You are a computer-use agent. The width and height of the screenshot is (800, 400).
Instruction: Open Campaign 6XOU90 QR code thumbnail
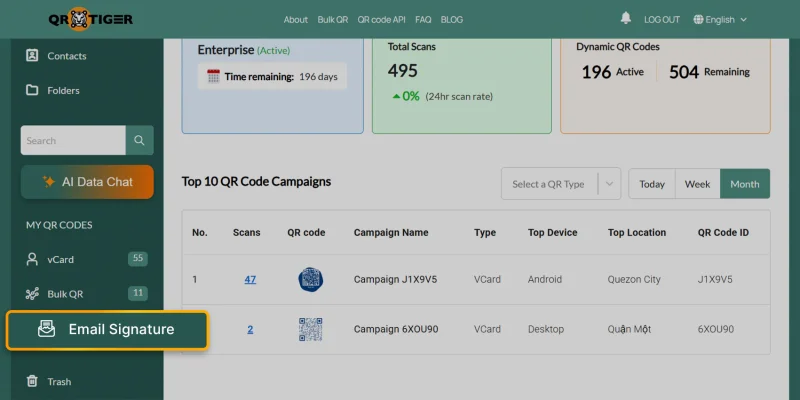(x=310, y=329)
